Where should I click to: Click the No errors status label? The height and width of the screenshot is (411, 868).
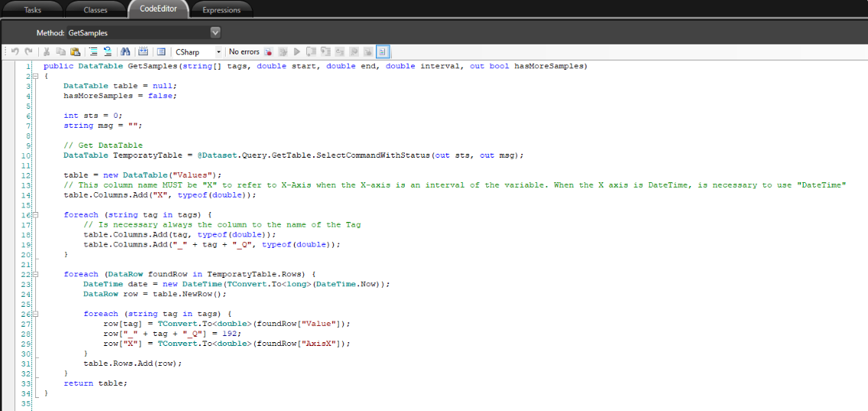[x=244, y=52]
